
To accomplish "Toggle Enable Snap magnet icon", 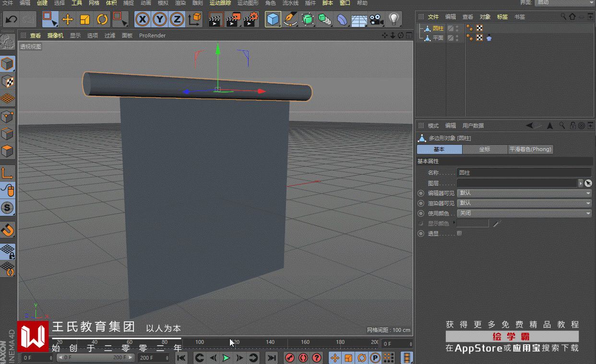I will 8,230.
